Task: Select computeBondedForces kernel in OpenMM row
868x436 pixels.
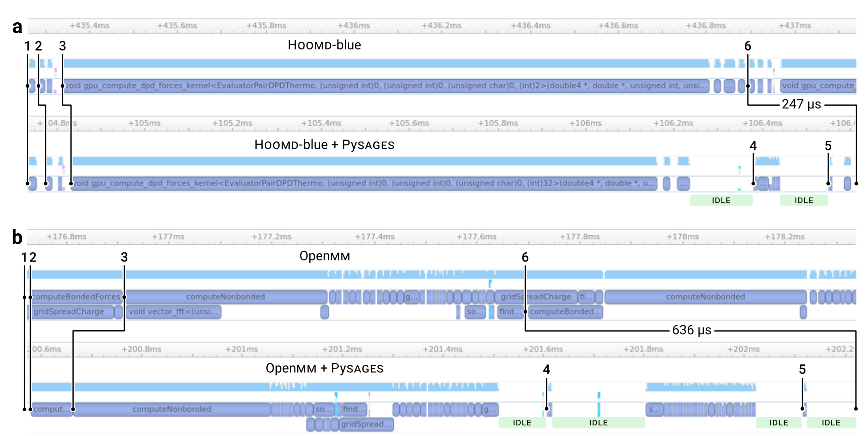Action: [x=77, y=297]
